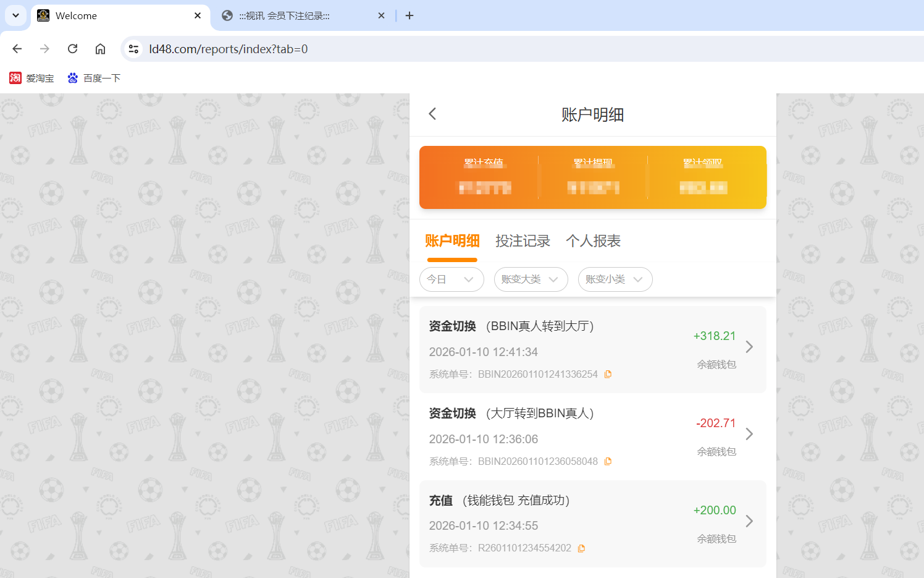Copy the BBIN202601101236058048 order number
Viewport: 924px width, 578px height.
(608, 461)
